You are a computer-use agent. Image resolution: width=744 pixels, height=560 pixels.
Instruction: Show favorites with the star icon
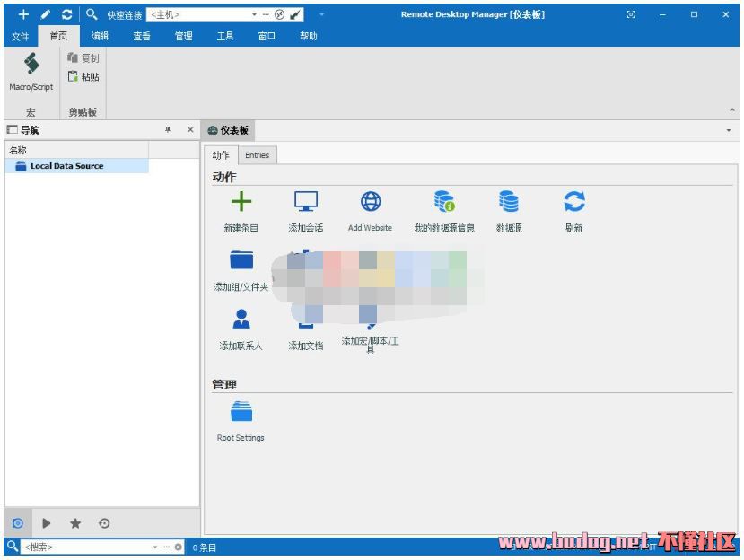click(75, 523)
